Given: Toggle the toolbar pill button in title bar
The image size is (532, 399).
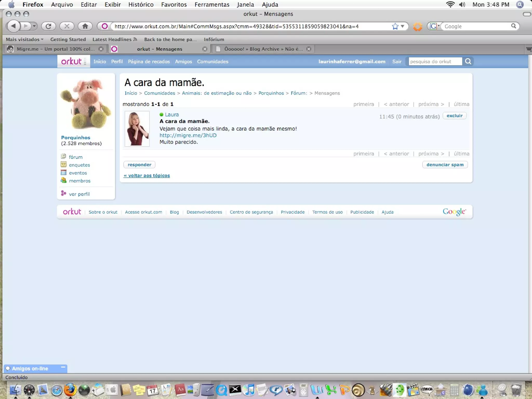Looking at the screenshot, I should pyautogui.click(x=527, y=14).
